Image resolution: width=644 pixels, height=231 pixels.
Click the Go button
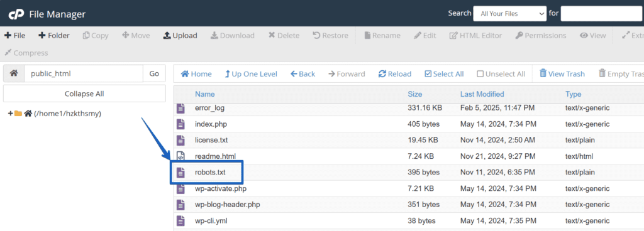point(155,73)
